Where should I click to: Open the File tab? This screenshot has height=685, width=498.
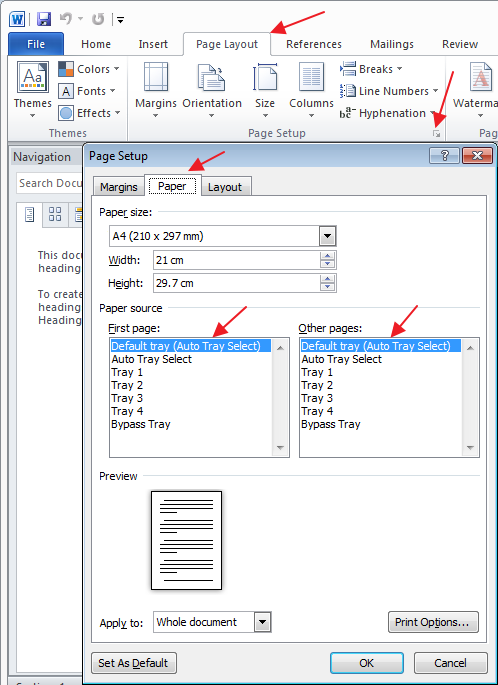[x=36, y=44]
